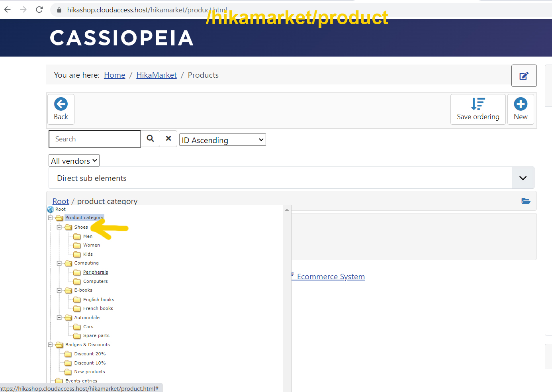Click the browser address bar URL

147,10
